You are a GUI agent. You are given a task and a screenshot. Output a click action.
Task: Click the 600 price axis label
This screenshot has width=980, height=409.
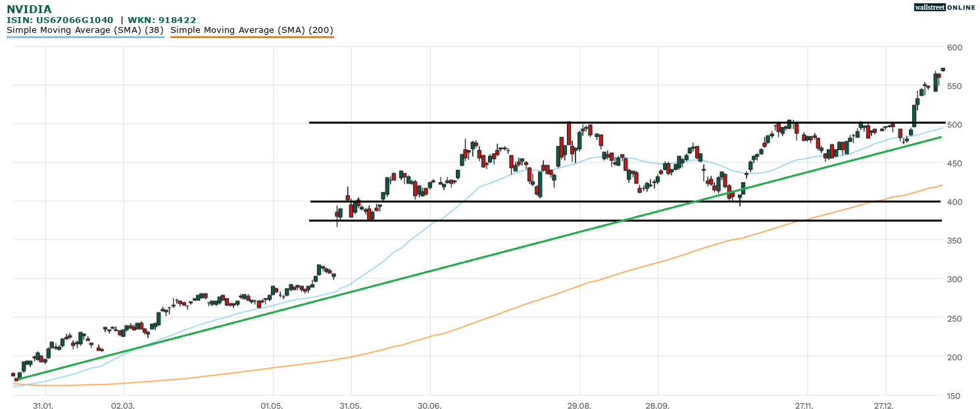coord(954,47)
